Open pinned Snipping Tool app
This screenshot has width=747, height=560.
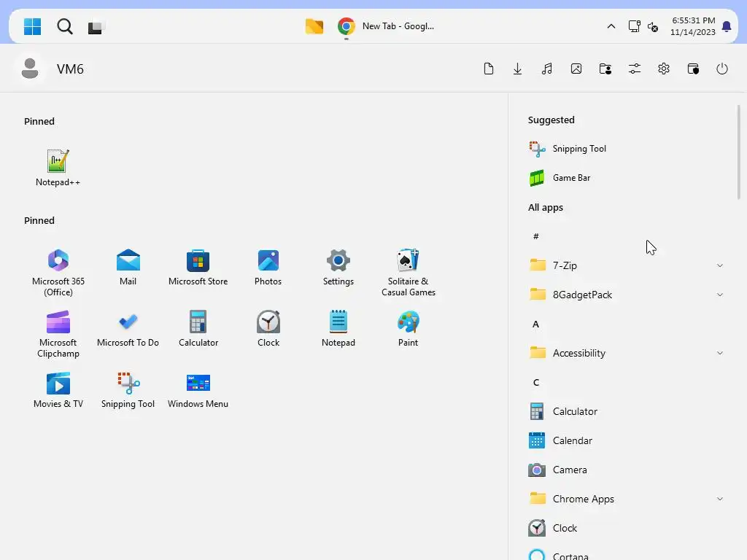pos(128,390)
